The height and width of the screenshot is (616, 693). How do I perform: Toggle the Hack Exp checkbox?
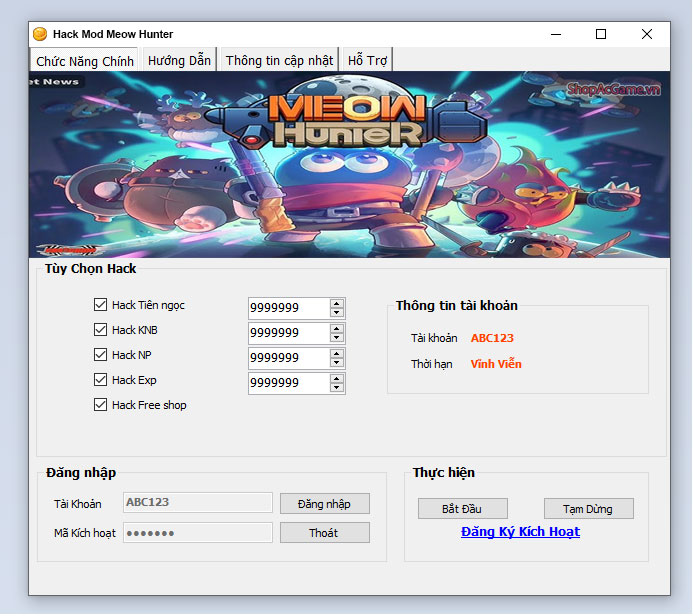tap(100, 380)
